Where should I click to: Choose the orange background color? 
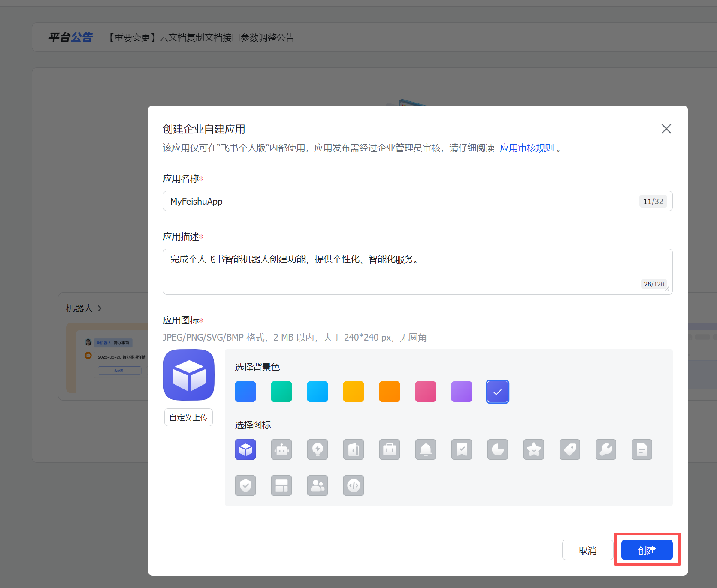click(x=390, y=392)
